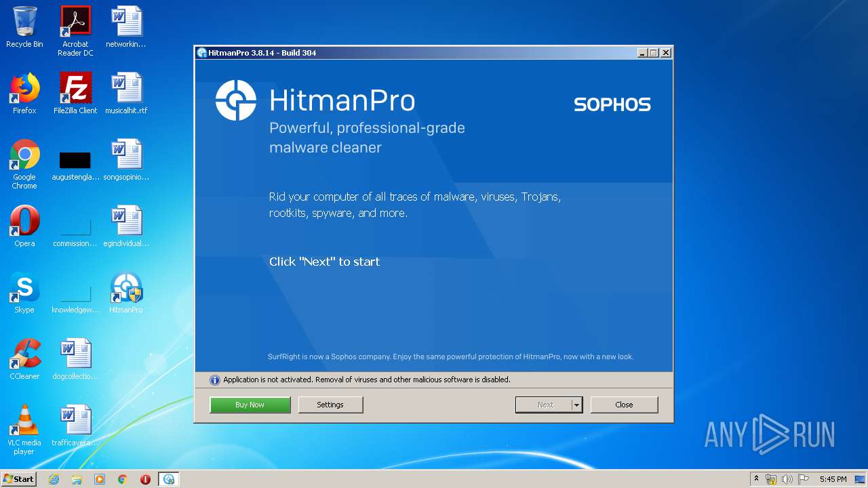Click the "Click "Next" to start" text
This screenshot has width=868, height=488.
click(x=324, y=262)
